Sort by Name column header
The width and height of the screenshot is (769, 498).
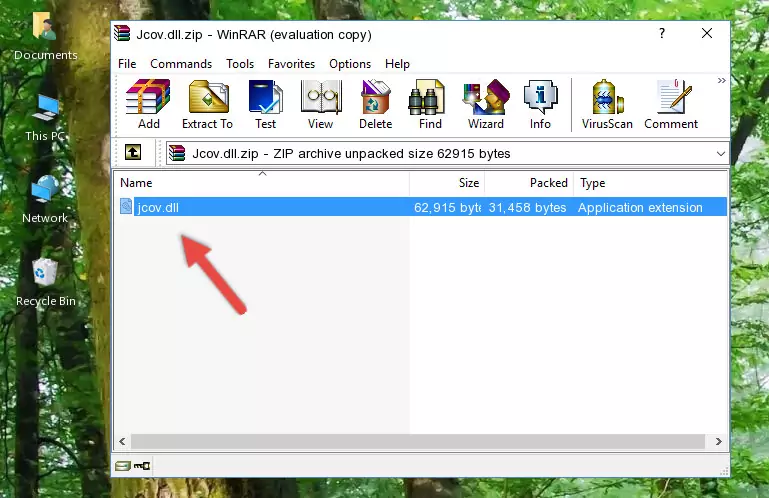pos(262,183)
